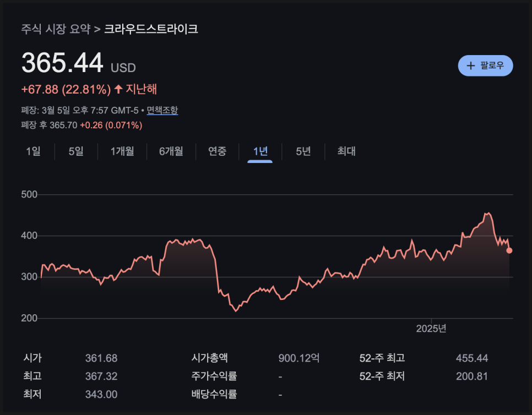Click the upward arrow change icon

pos(118,89)
